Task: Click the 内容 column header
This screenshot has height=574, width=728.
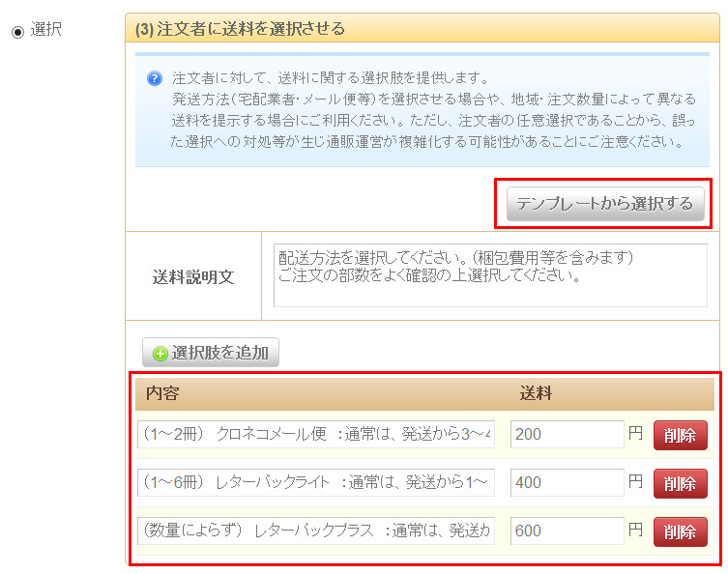Action: (x=162, y=393)
